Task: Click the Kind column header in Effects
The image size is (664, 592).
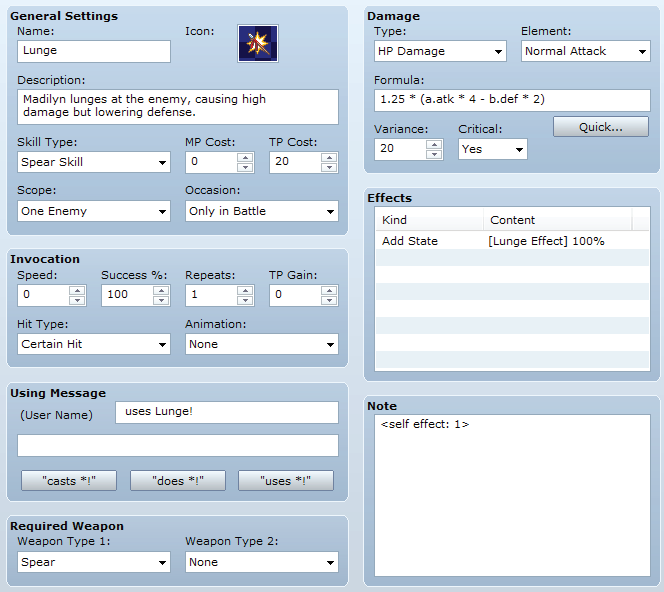Action: click(429, 220)
